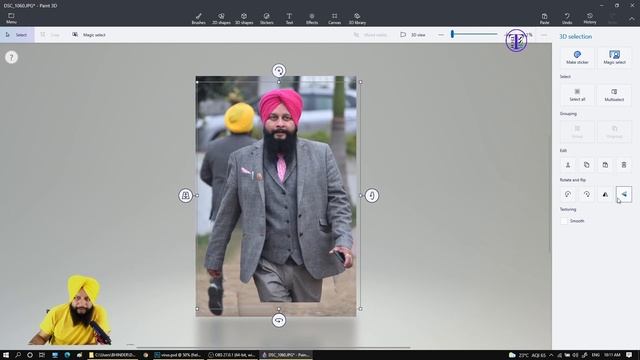The width and height of the screenshot is (640, 360).
Task: Click Magic select in the side panel
Action: point(614,58)
